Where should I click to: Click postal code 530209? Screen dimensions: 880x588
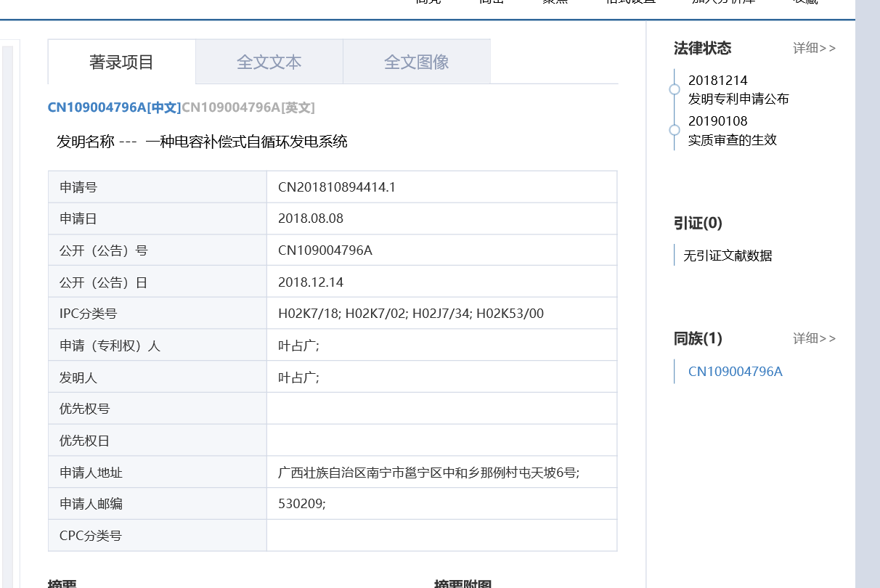point(301,503)
